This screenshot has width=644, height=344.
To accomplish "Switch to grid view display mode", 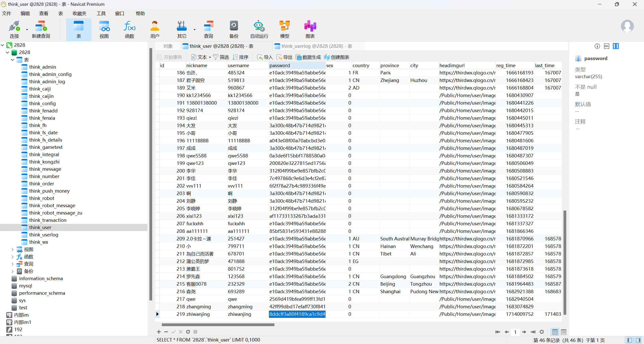I will tap(555, 332).
